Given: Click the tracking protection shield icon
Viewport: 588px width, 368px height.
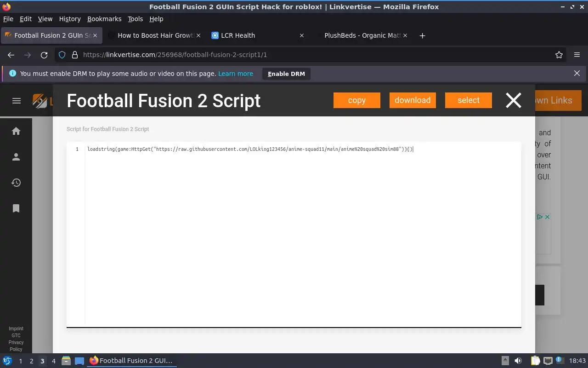Looking at the screenshot, I should pos(62,55).
